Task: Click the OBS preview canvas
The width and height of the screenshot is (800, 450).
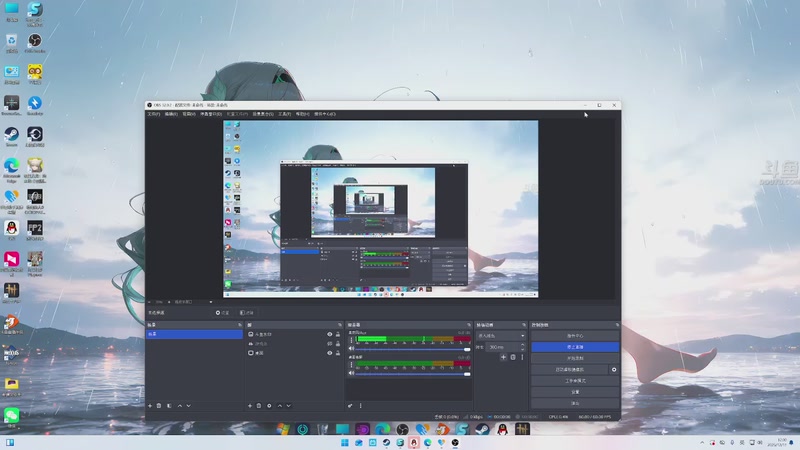Action: point(381,209)
